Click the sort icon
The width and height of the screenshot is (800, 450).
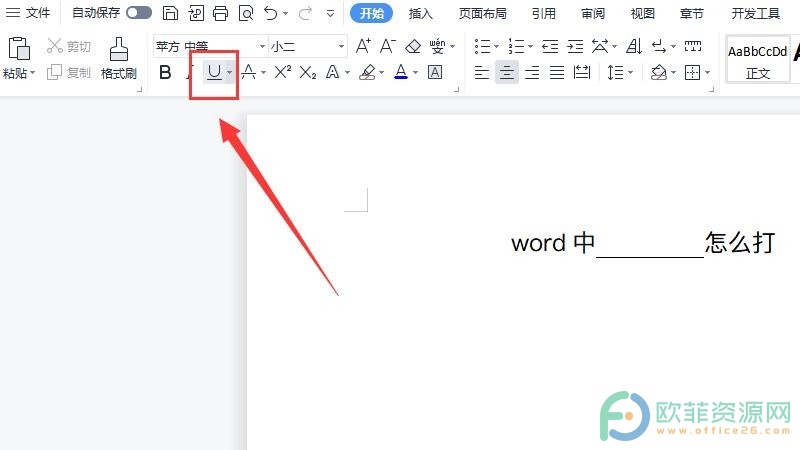click(x=634, y=46)
